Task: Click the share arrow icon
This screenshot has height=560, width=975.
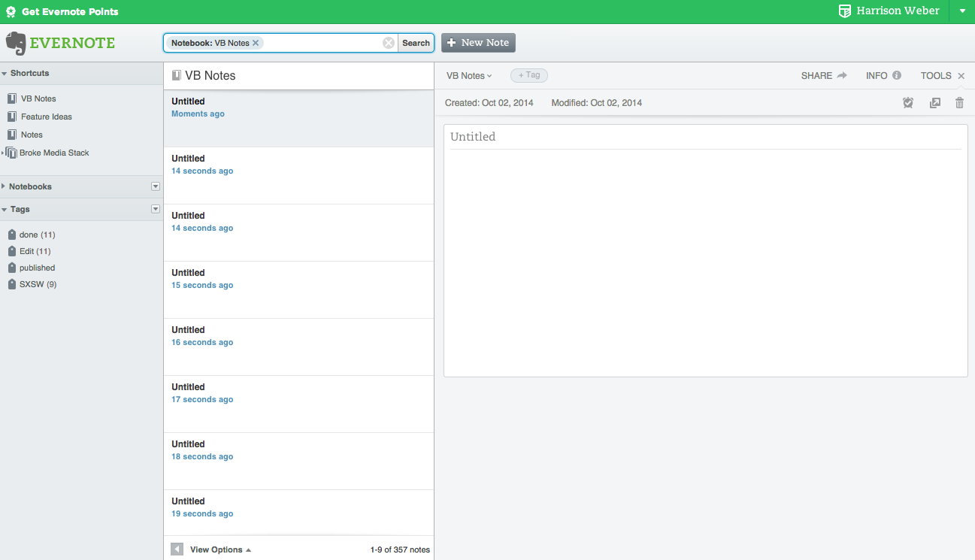Action: tap(842, 75)
